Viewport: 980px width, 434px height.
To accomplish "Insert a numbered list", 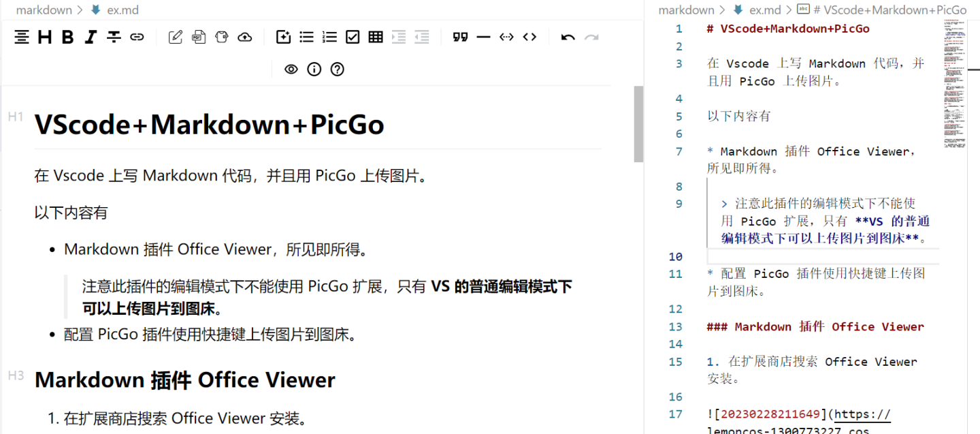I will 329,37.
